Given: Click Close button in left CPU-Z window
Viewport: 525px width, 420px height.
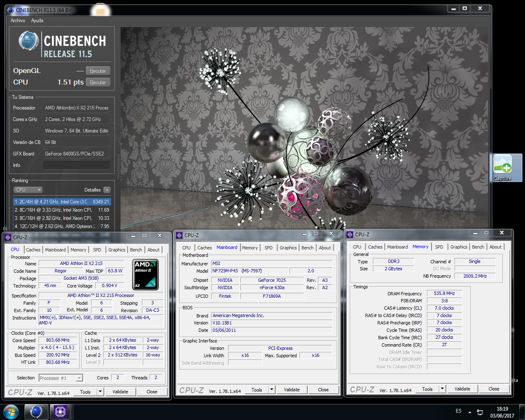Looking at the screenshot, I should [152, 392].
